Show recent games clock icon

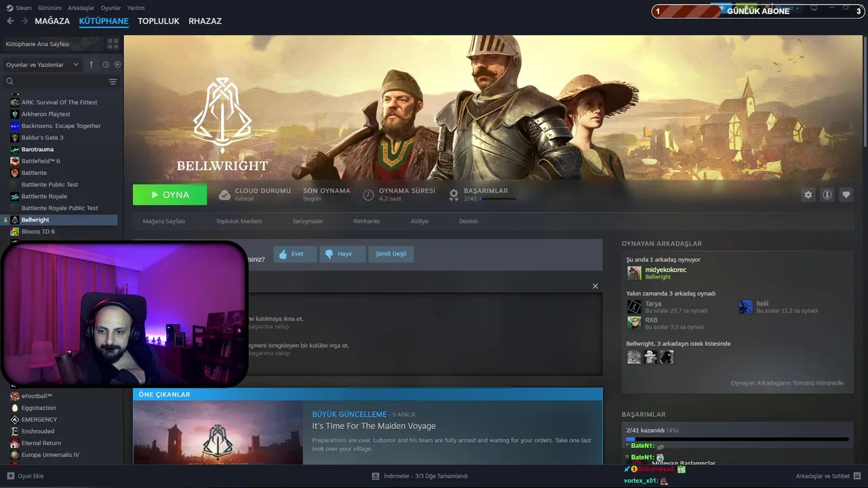[x=106, y=64]
